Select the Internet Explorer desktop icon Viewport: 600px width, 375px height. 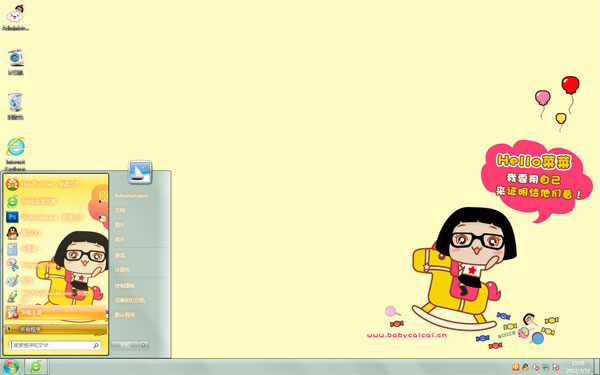16,154
